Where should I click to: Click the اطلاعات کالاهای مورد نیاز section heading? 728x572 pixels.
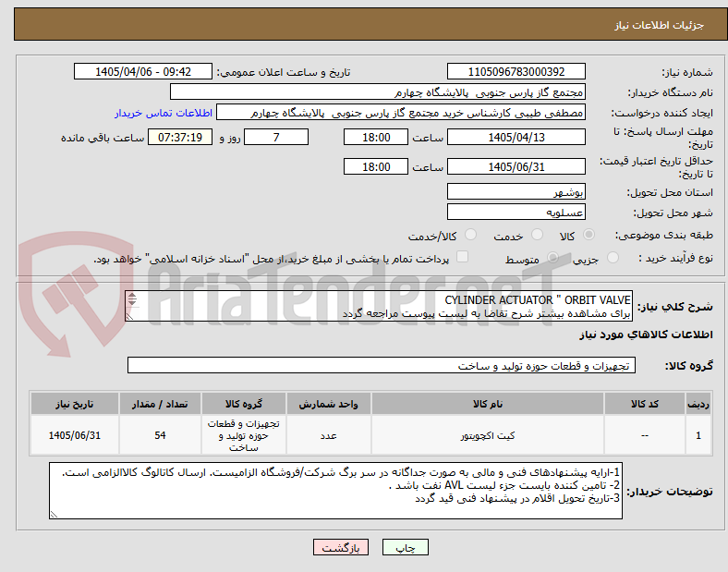(x=646, y=335)
